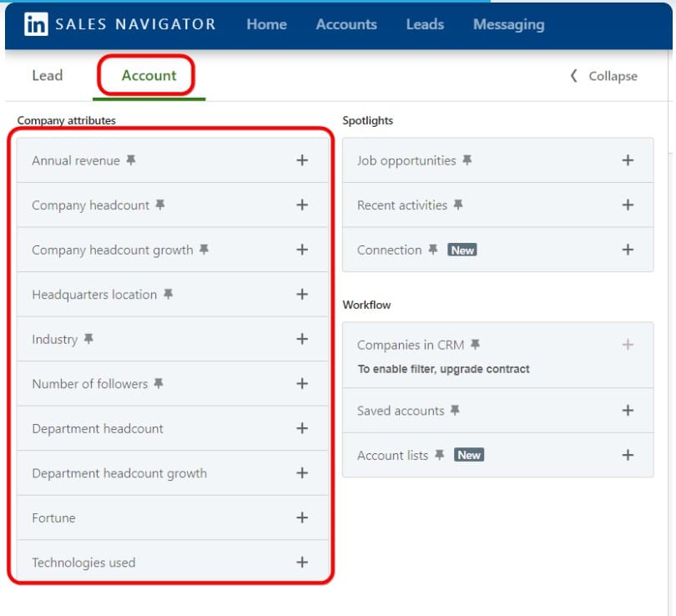Open Recent activities plus
Image resolution: width=676 pixels, height=616 pixels.
(628, 204)
